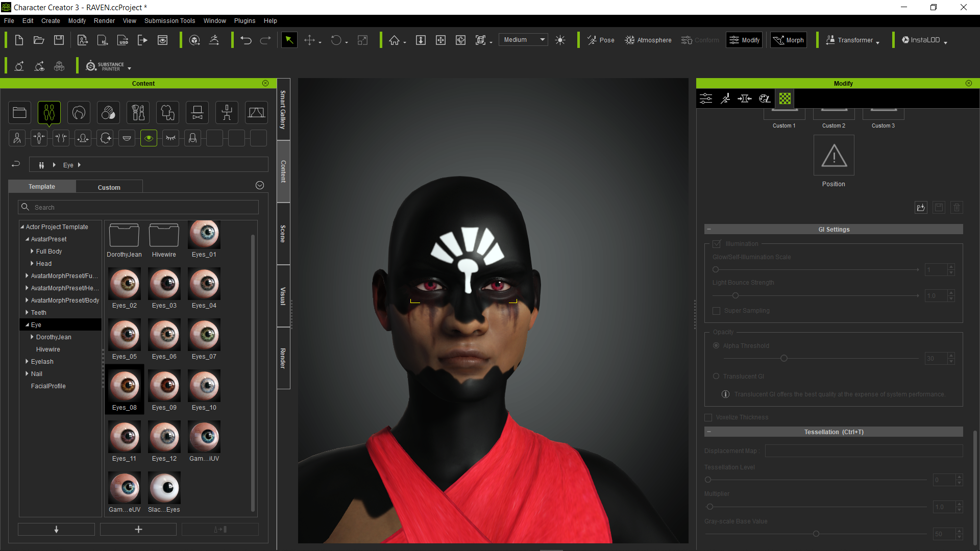Click the Redo arrow
980x551 pixels.
265,40
